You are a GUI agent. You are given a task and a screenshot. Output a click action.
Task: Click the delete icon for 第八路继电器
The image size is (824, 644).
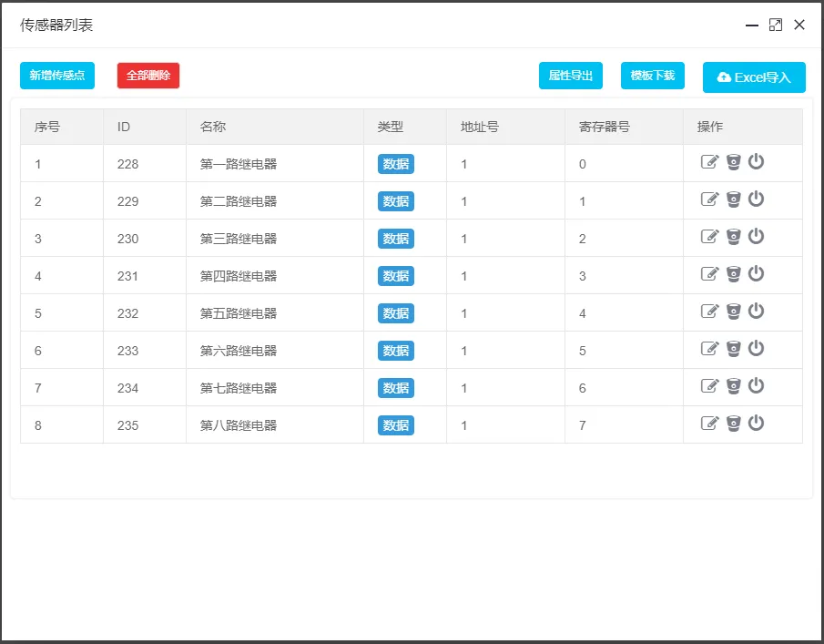coord(733,424)
